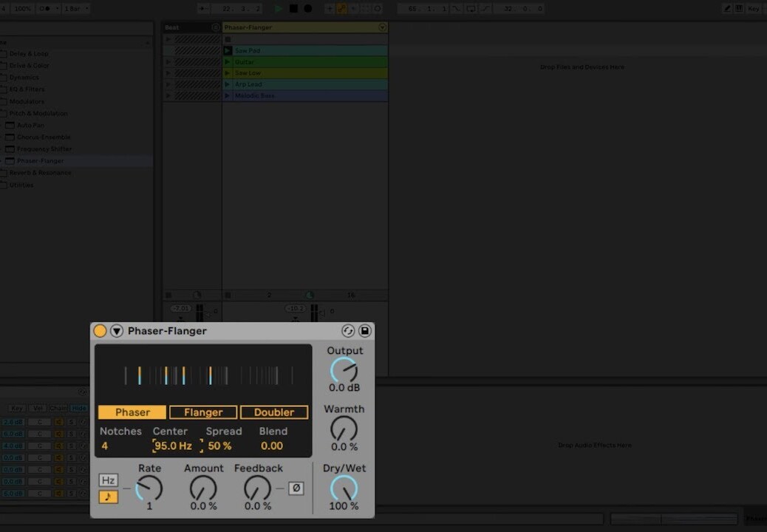Toggle the orange Automation Arm icon
The height and width of the screenshot is (532, 767).
(341, 8)
